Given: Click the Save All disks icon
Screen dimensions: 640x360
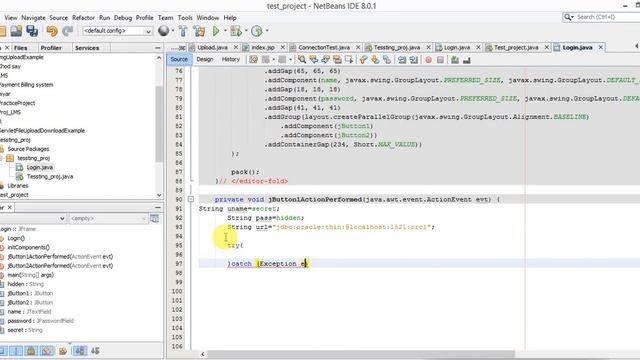Looking at the screenshot, I should pos(32,31).
